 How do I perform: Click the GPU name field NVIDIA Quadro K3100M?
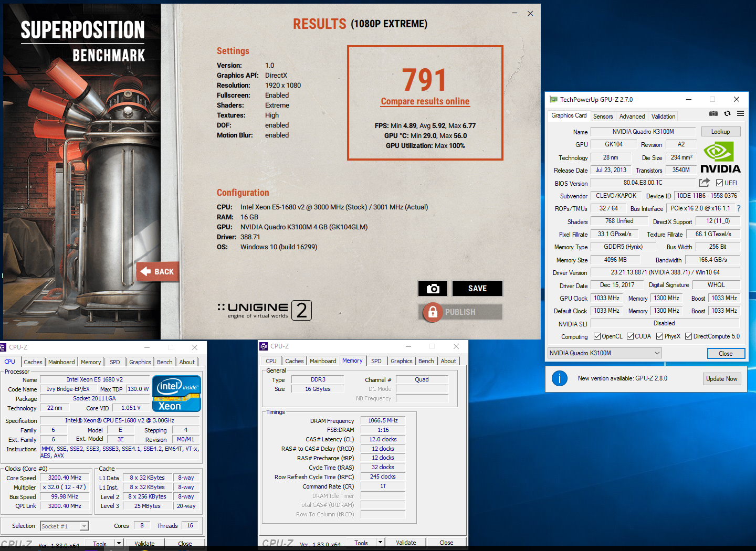coord(643,132)
